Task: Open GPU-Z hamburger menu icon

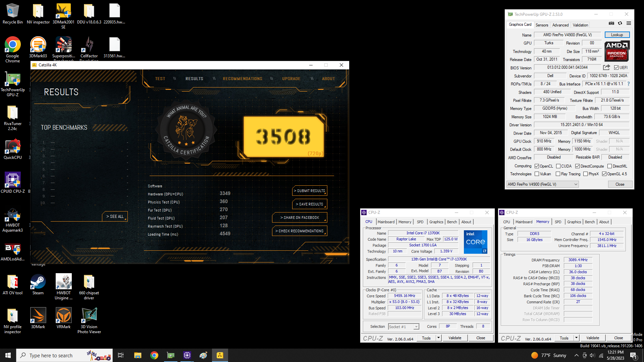Action: pyautogui.click(x=629, y=23)
